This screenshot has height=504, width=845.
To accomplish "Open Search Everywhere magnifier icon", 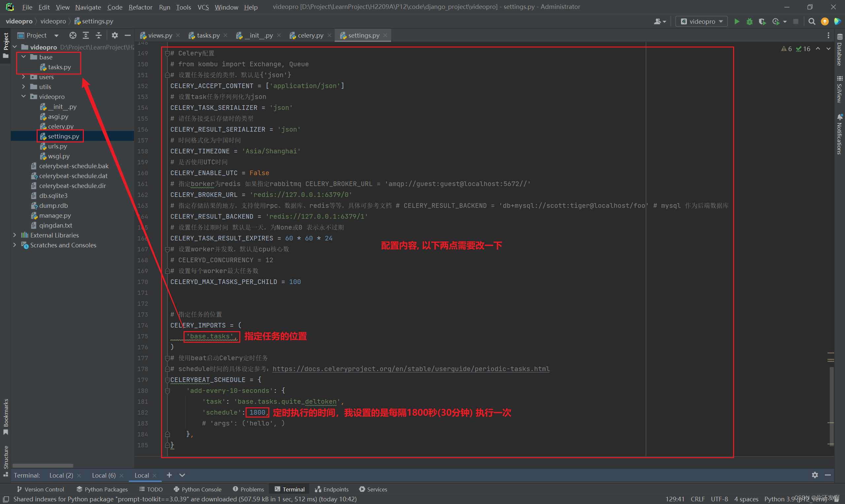I will [x=812, y=21].
